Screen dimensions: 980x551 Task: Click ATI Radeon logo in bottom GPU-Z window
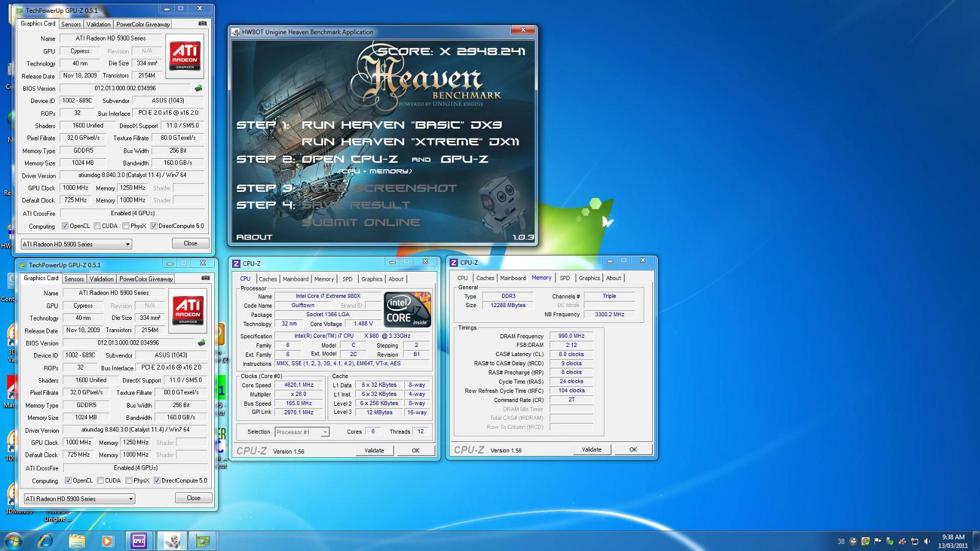click(187, 310)
